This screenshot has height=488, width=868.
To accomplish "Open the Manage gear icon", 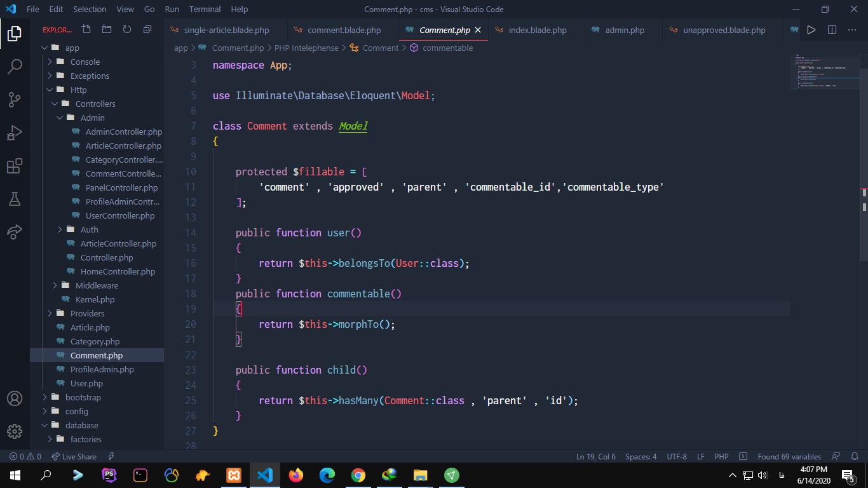I will (x=15, y=431).
